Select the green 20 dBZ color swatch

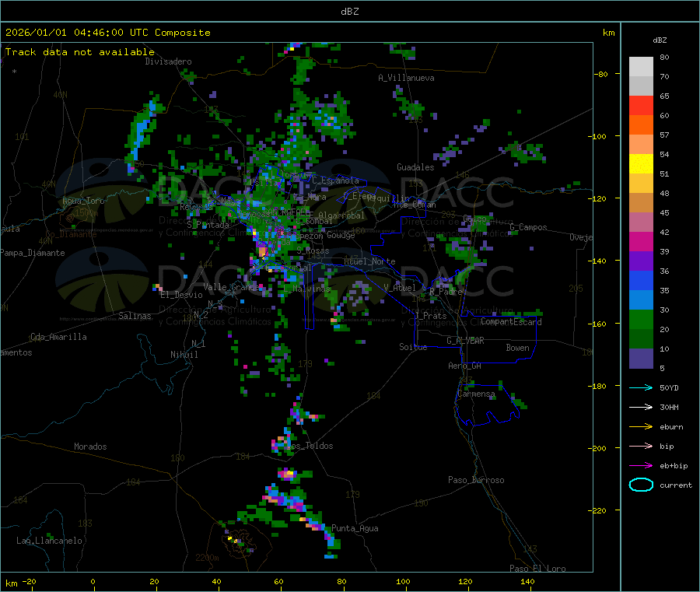tap(641, 319)
